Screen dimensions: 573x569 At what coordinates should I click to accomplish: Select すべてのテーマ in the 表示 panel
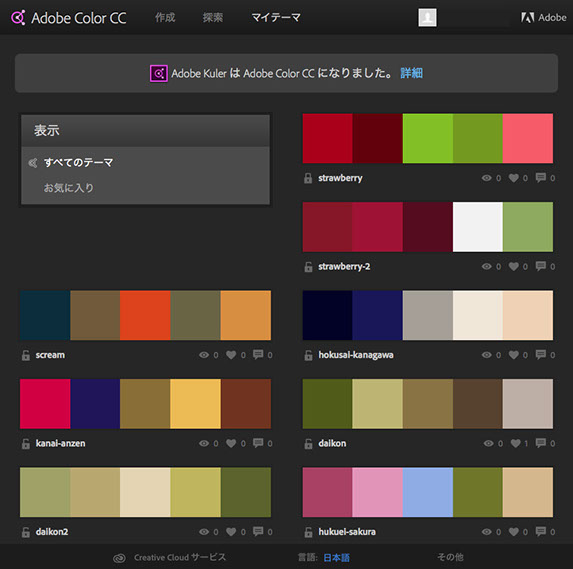click(x=79, y=162)
